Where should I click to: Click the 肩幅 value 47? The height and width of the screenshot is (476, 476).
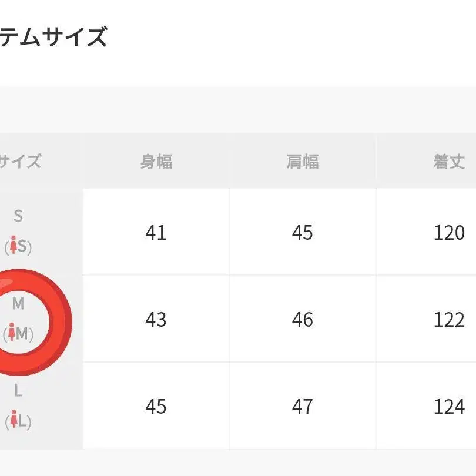(x=302, y=407)
